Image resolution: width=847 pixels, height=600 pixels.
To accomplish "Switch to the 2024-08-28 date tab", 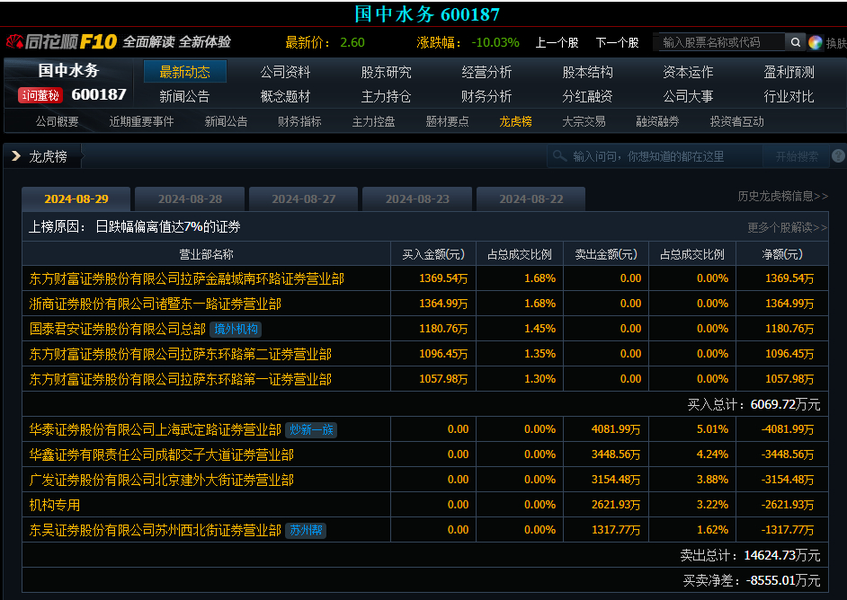I will pos(190,199).
